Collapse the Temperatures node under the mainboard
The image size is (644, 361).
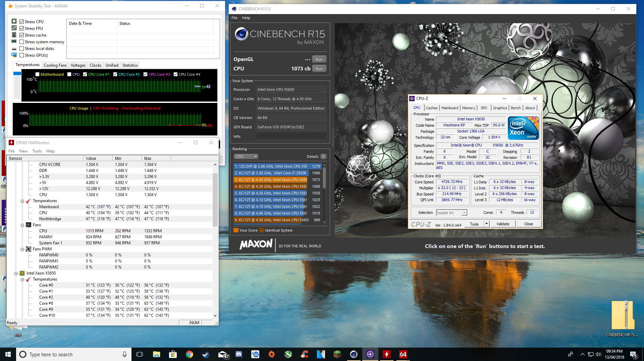(x=22, y=201)
